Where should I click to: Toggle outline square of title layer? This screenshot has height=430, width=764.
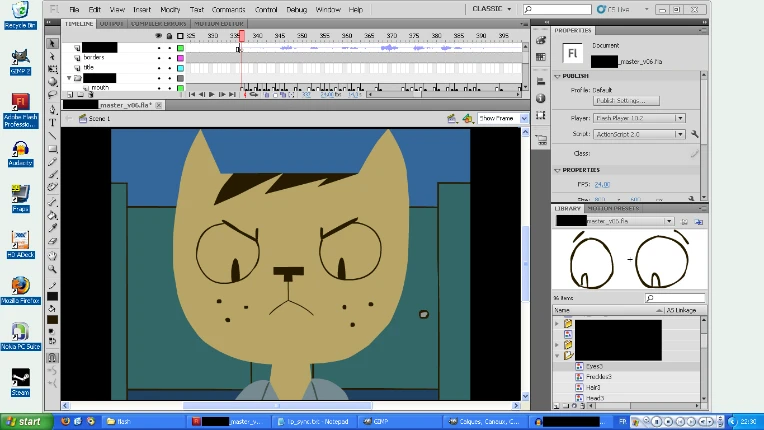coord(180,68)
